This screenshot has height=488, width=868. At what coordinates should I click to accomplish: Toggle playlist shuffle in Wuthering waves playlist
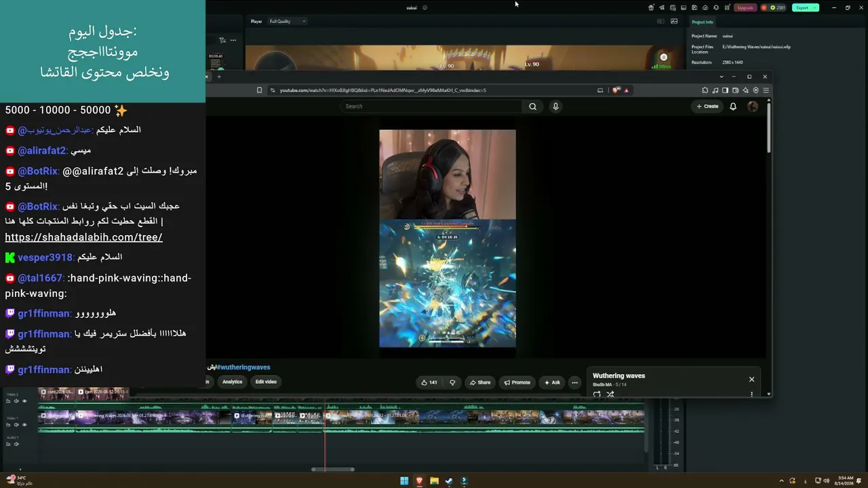610,394
